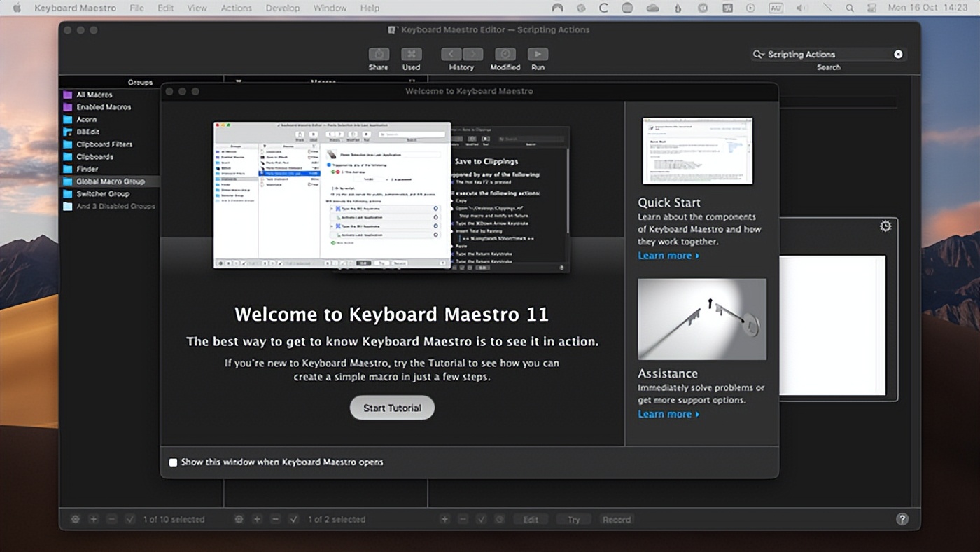The width and height of the screenshot is (980, 552).
Task: Toggle enable checkmark for the selected macro
Action: tap(294, 519)
